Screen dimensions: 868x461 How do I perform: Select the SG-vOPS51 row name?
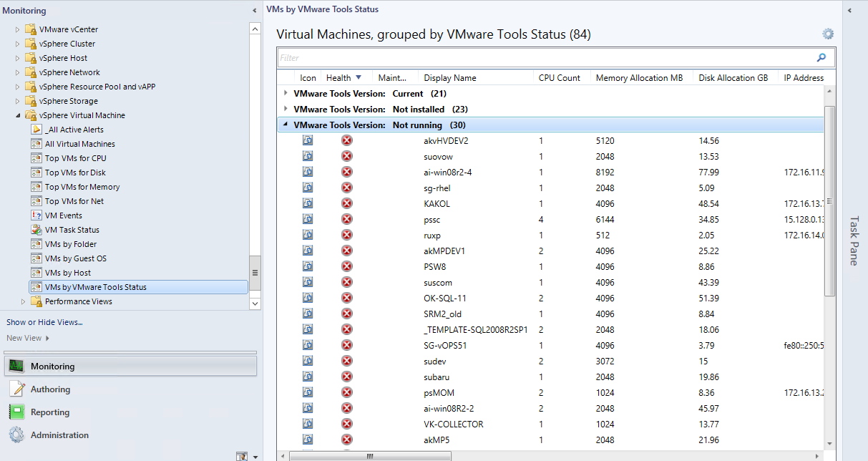tap(446, 345)
